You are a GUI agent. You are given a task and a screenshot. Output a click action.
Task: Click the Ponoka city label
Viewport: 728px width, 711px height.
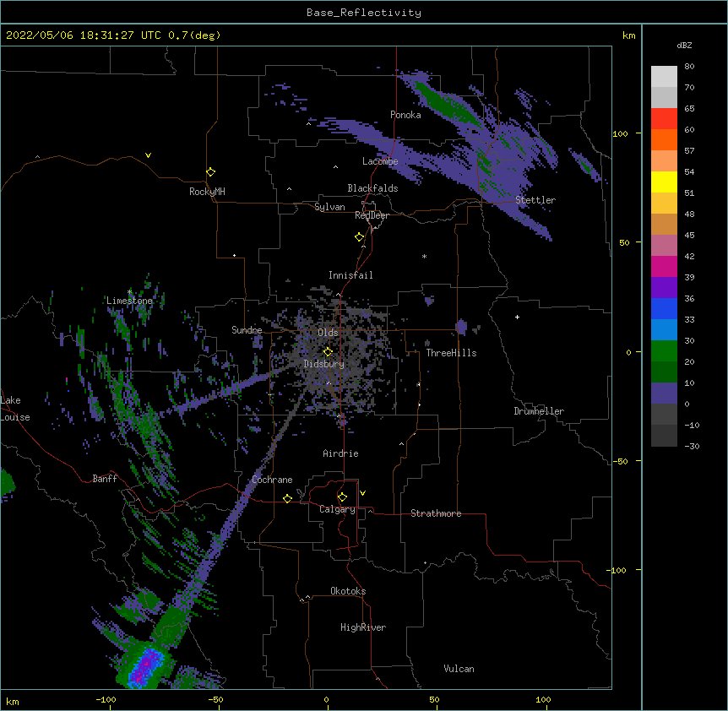click(x=405, y=115)
